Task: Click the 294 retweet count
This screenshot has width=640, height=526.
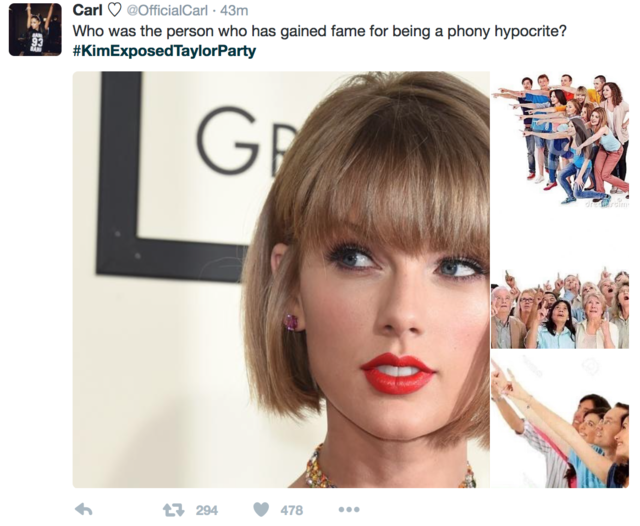Action: (207, 510)
